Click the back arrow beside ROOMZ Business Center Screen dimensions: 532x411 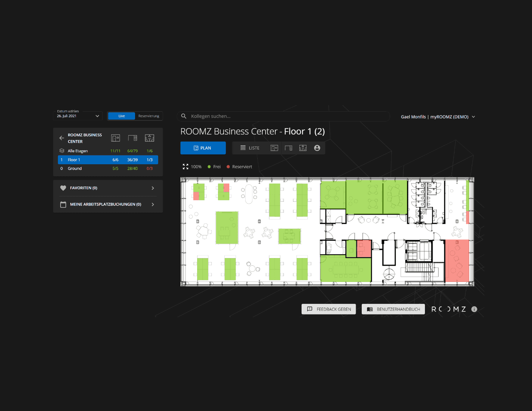[x=62, y=138]
